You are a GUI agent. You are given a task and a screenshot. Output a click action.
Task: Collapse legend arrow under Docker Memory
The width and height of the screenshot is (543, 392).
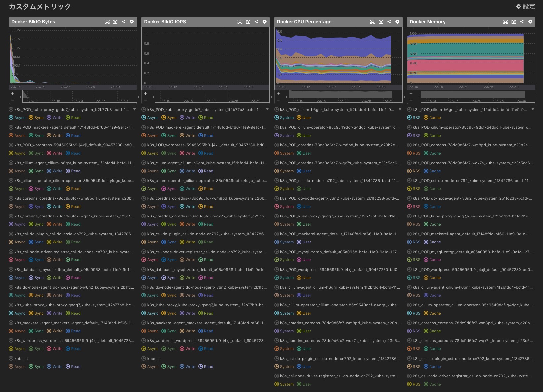point(533,109)
